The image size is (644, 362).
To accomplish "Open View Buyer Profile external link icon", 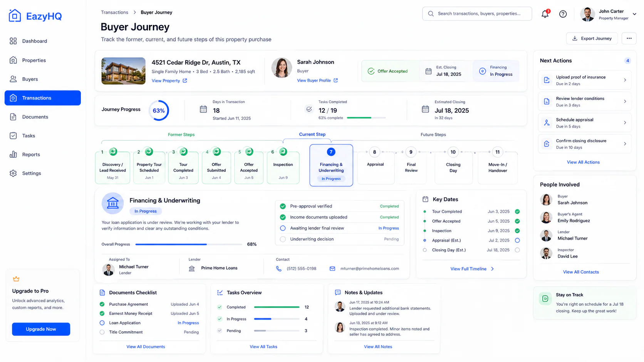I will [336, 80].
